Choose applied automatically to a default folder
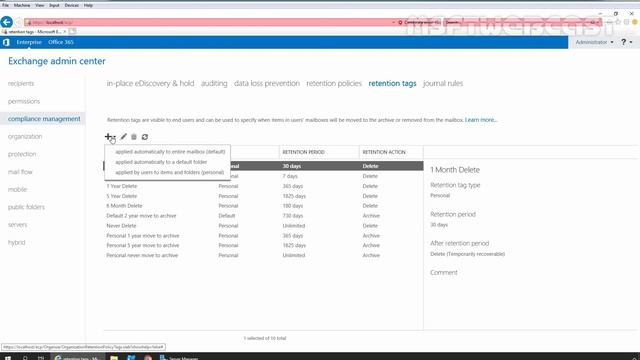Image resolution: width=640 pixels, height=360 pixels. coord(161,162)
